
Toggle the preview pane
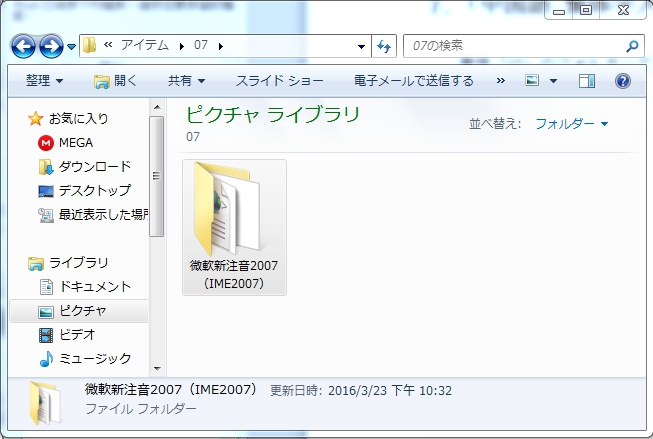coord(587,81)
